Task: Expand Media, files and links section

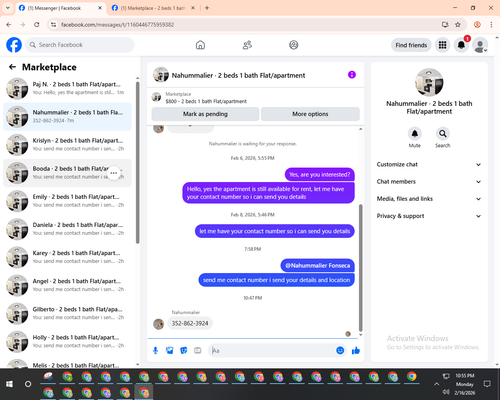Action: 429,199
